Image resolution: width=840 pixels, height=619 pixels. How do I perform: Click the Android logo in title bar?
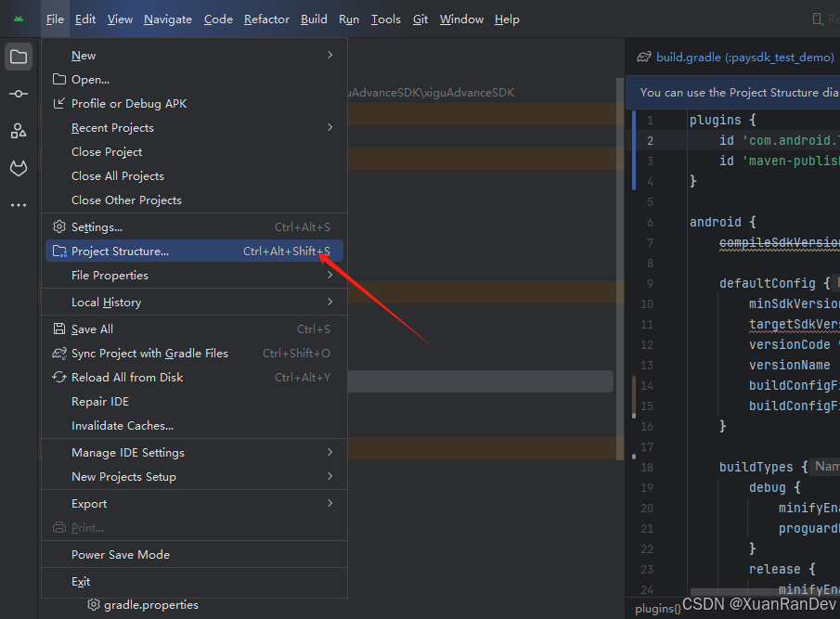(x=19, y=19)
